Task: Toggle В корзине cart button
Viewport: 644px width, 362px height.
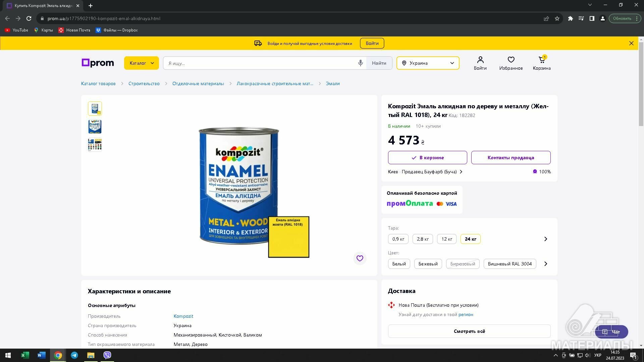Action: coord(427,158)
